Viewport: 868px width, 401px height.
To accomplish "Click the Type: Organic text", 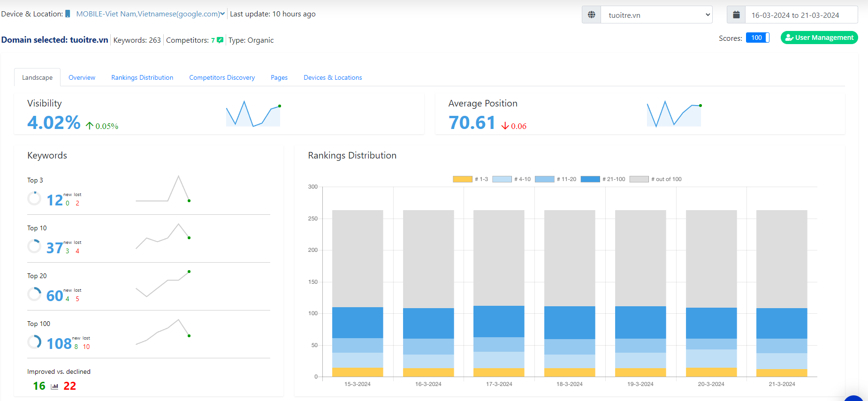I will 251,40.
